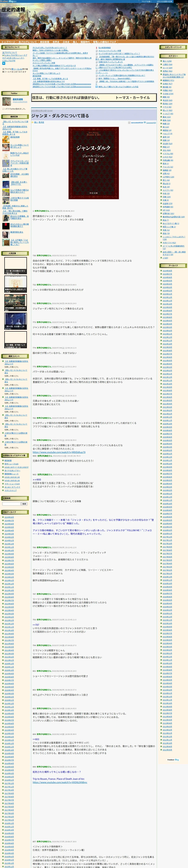Open the トップページ navigation tab
Viewport: 188px width, 868px height.
(8, 42)
